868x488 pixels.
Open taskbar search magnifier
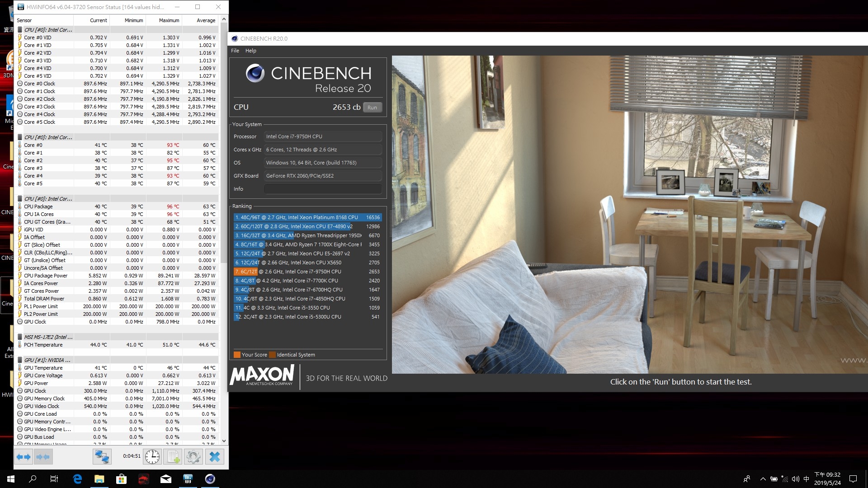click(x=33, y=479)
